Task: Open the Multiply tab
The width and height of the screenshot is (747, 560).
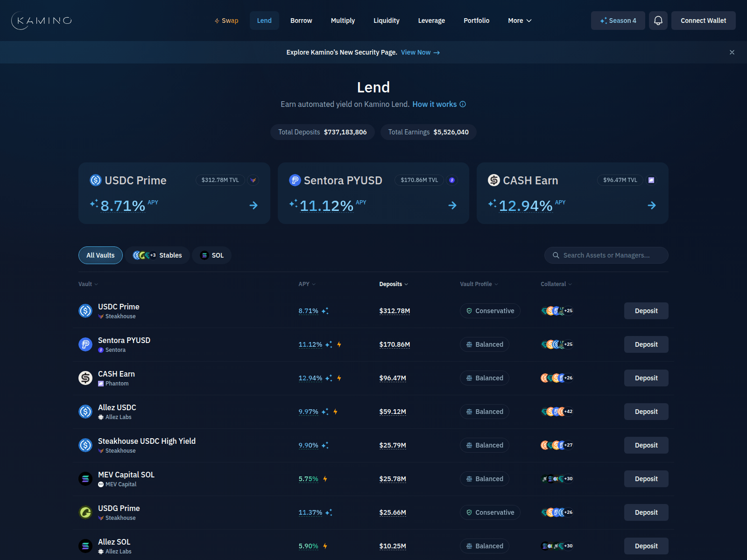Action: point(343,21)
